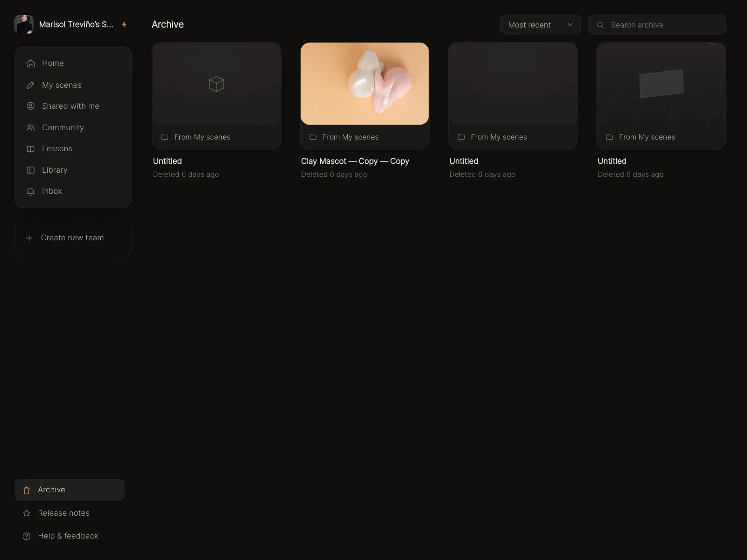Open the Most recent sort dropdown
This screenshot has width=747, height=560.
(x=540, y=25)
